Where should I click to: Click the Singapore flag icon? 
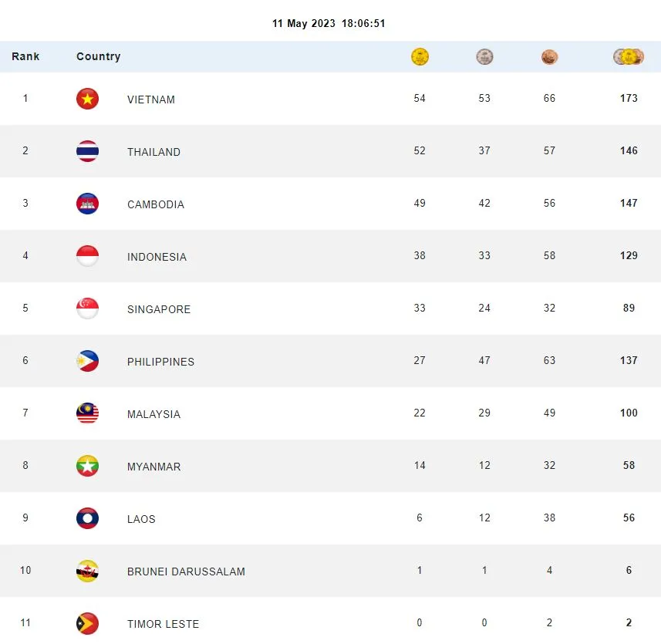pos(87,309)
